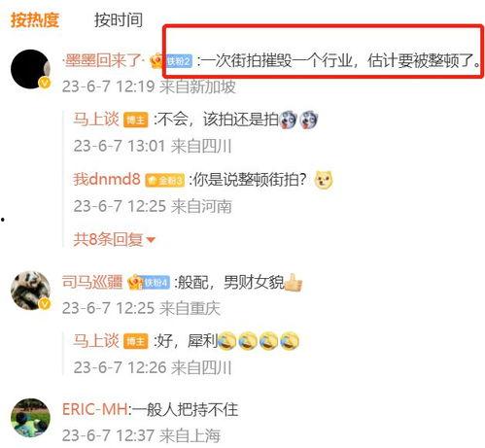The width and height of the screenshot is (485, 448).
Task: Open the black avatar of 墨墨回来了
Action: 30,69
